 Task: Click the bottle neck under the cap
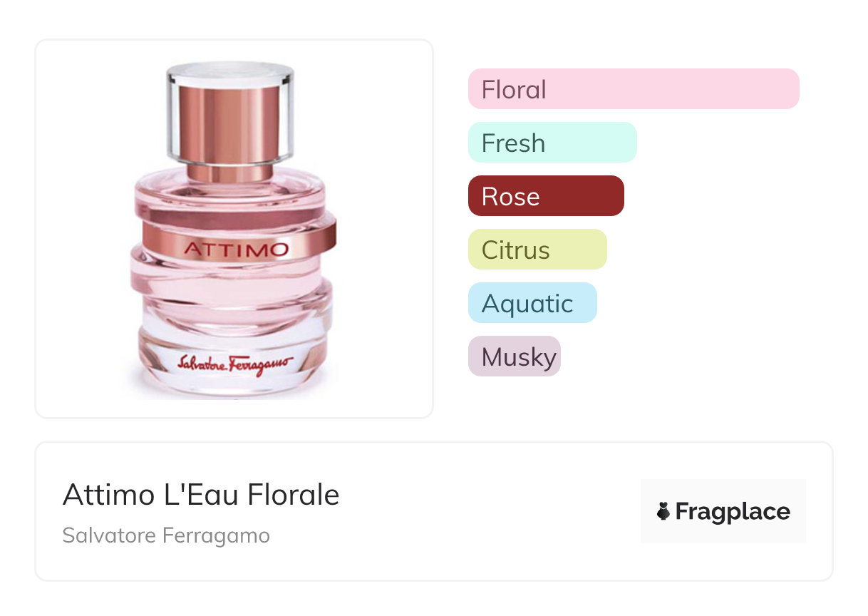coord(230,171)
